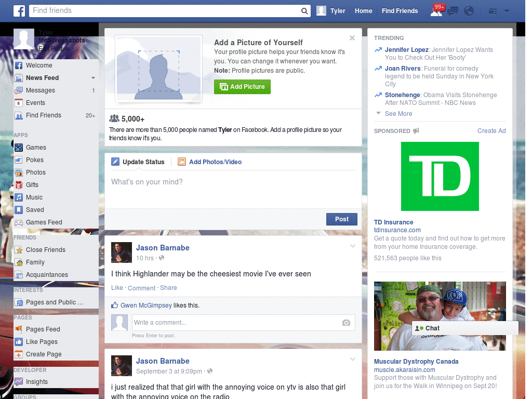
Task: Open the account menu dropdown arrow
Action: click(507, 11)
